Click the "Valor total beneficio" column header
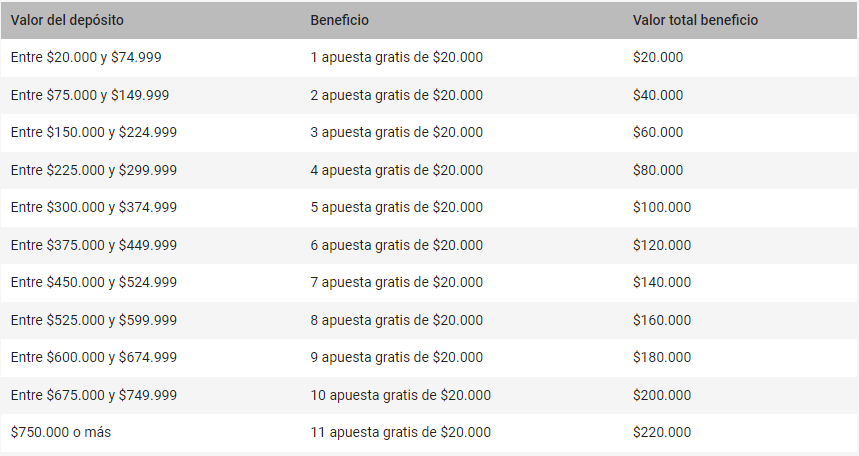This screenshot has height=456, width=859. [695, 20]
